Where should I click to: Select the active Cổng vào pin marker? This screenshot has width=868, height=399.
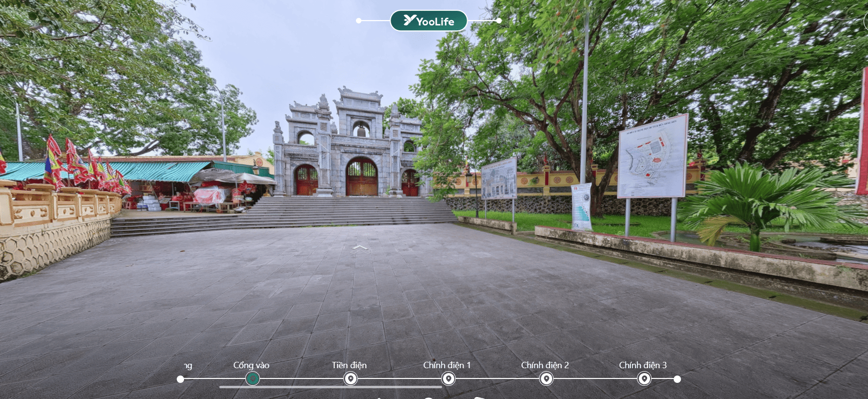[253, 378]
